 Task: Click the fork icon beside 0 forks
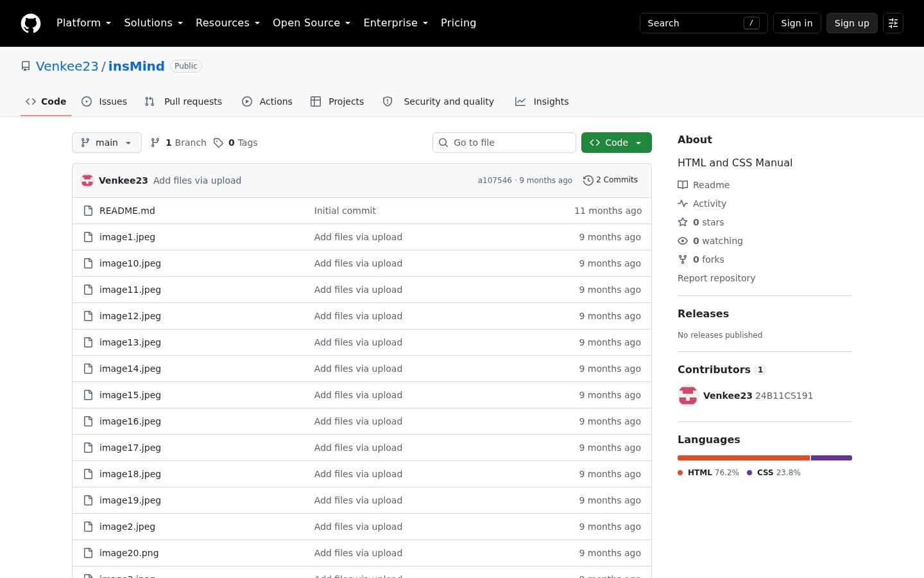683,259
